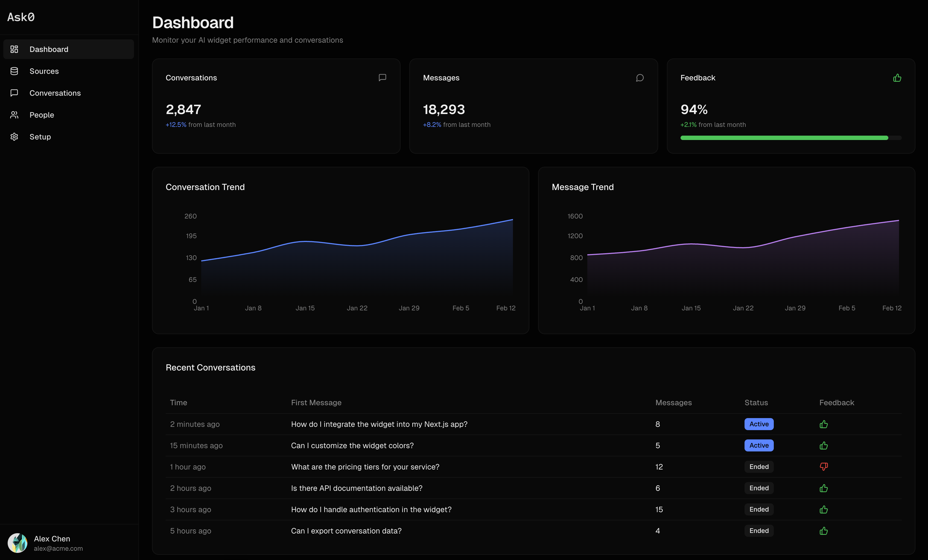Click the Active badge on the Next.js integration row
The height and width of the screenshot is (560, 928).
[758, 424]
